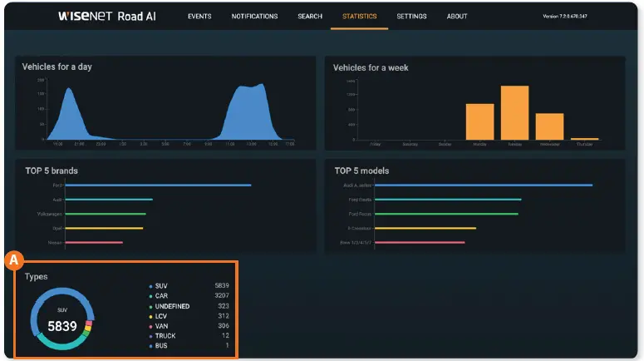Click the Opel bar in TOP 5 brands
Image resolution: width=644 pixels, height=361 pixels.
coord(104,228)
